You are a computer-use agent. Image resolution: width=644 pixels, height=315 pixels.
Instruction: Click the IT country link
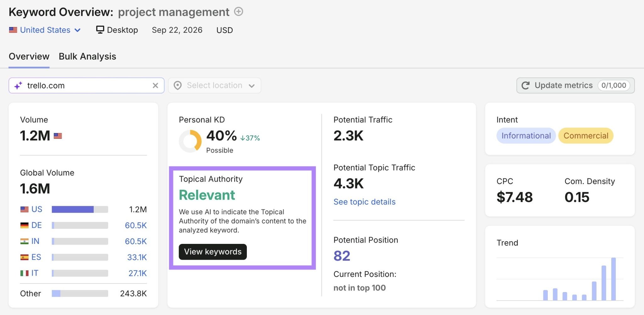[x=35, y=273]
